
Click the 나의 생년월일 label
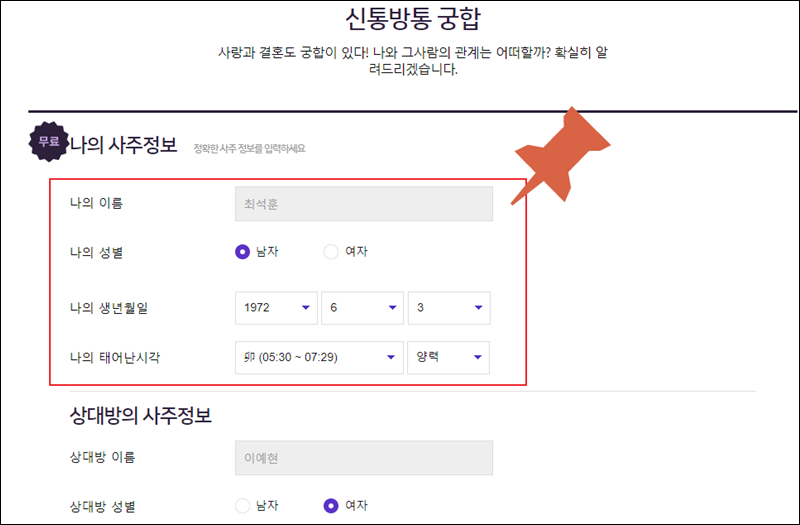coord(109,308)
